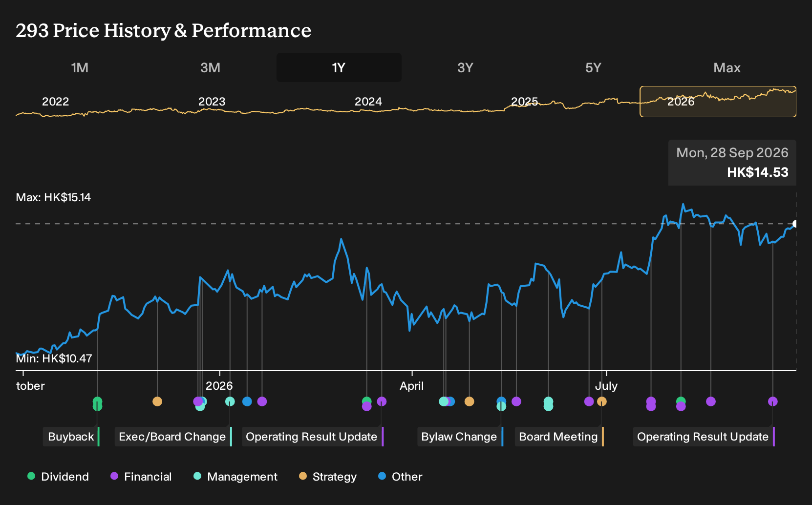Select the 5Y range tab
Image resolution: width=812 pixels, height=505 pixels.
point(593,67)
